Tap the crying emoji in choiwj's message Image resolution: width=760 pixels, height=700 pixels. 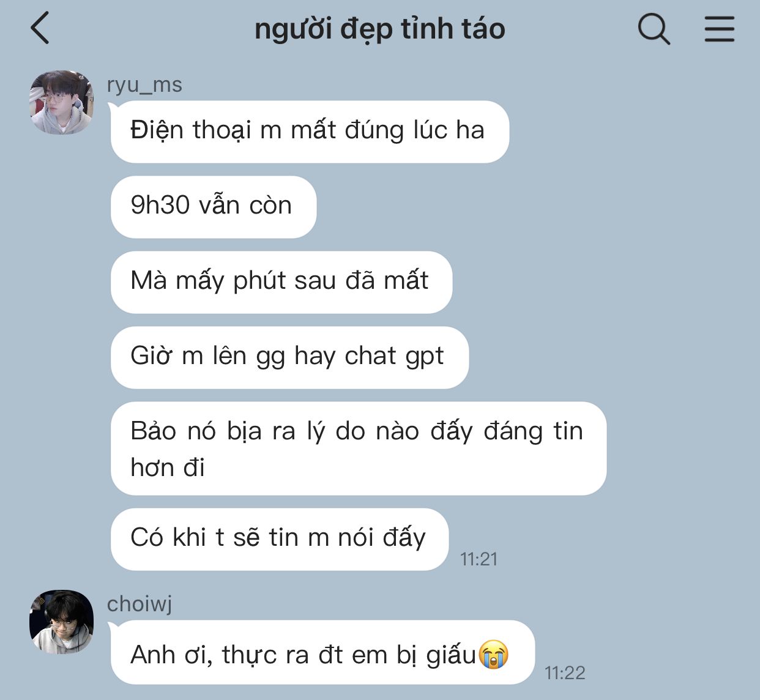(x=493, y=654)
